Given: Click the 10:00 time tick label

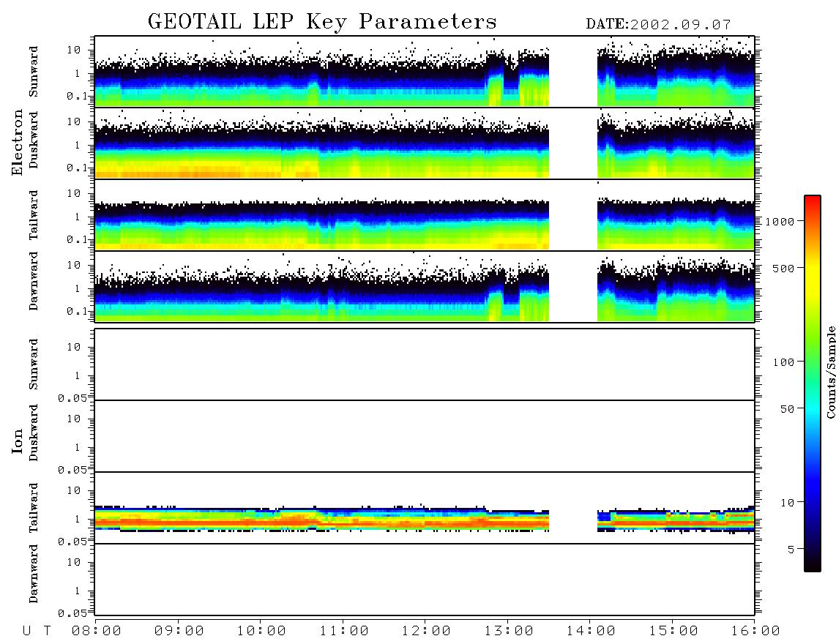Looking at the screenshot, I should point(261,631).
